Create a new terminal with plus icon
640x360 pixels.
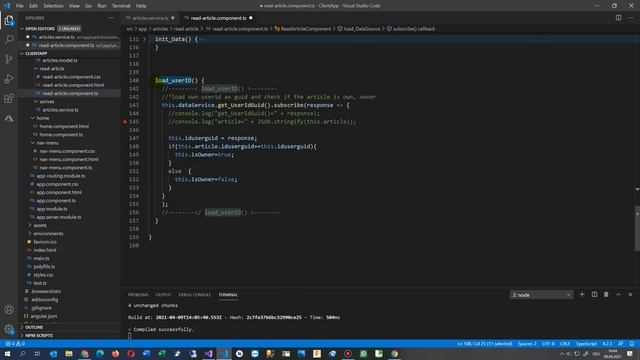pyautogui.click(x=582, y=294)
